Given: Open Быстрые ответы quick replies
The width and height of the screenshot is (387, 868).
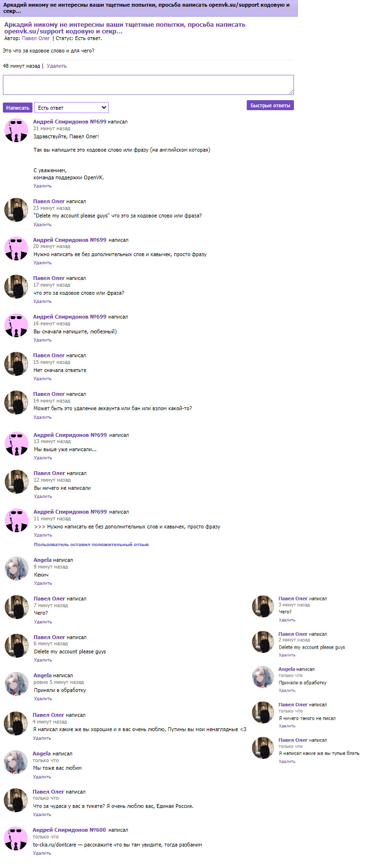Looking at the screenshot, I should pyautogui.click(x=270, y=105).
